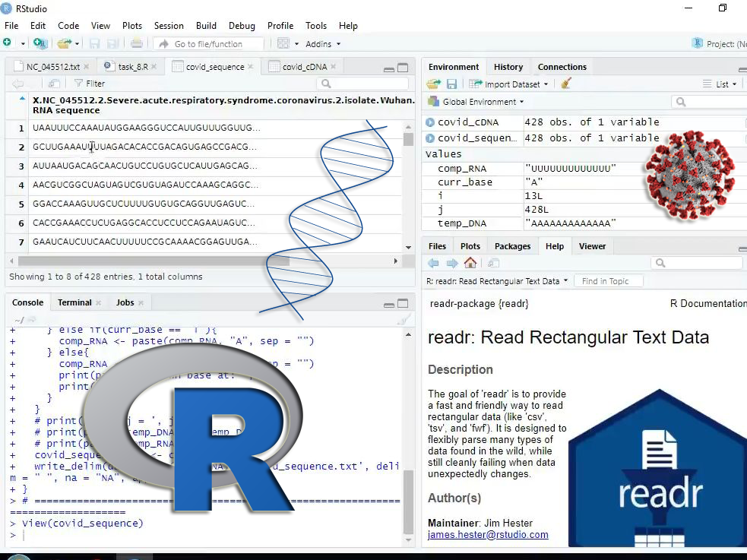The width and height of the screenshot is (747, 560).
Task: Close the covid_sequence tab
Action: point(251,67)
